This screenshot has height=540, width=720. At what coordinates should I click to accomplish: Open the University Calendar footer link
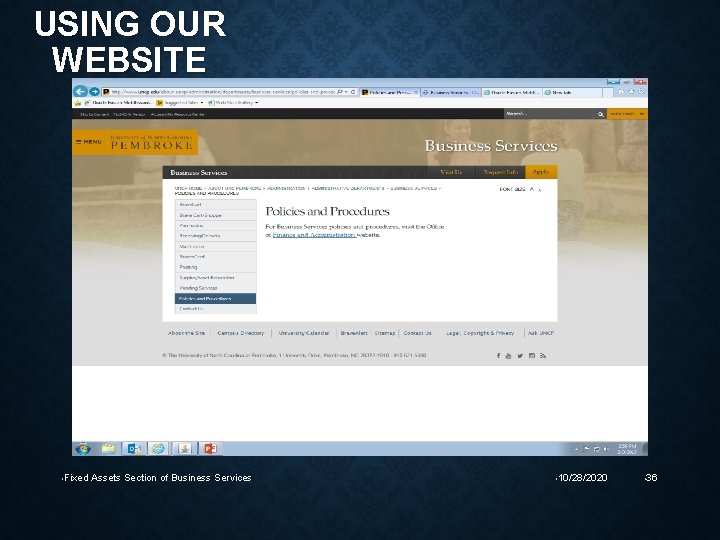click(x=304, y=333)
